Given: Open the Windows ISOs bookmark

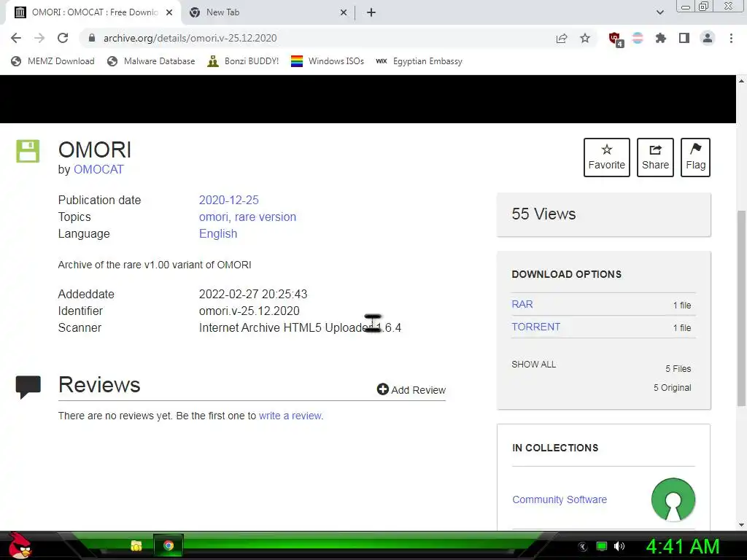Looking at the screenshot, I should click(328, 61).
